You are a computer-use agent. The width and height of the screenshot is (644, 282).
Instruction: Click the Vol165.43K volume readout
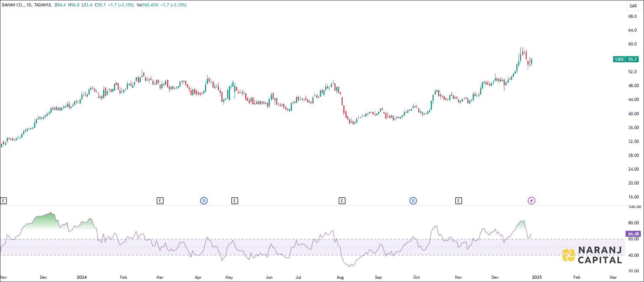pyautogui.click(x=147, y=5)
